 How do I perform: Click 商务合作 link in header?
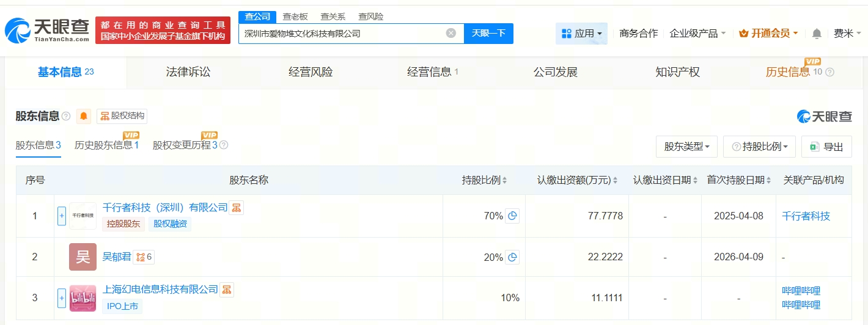click(x=639, y=34)
